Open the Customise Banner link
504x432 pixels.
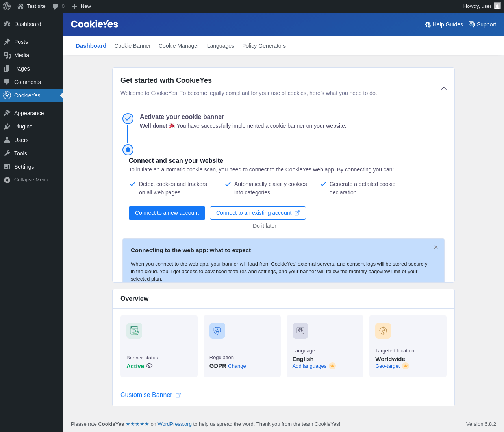150,395
